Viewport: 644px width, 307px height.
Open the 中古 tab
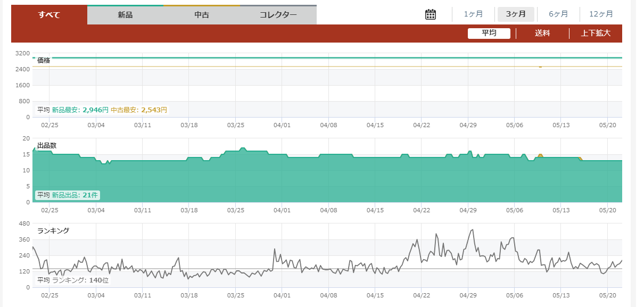point(202,15)
